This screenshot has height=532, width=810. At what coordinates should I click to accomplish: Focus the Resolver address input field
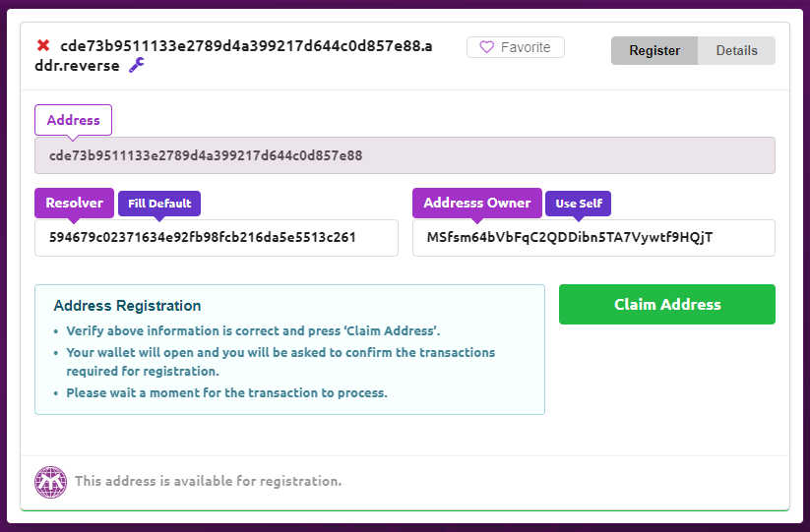pos(217,238)
